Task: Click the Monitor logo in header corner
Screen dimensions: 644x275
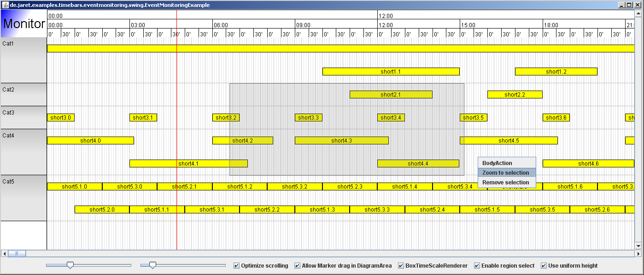Action: point(23,24)
